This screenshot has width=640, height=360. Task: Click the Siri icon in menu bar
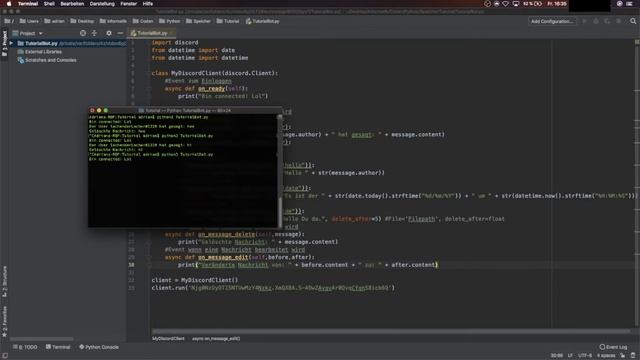pyautogui.click(x=619, y=4)
